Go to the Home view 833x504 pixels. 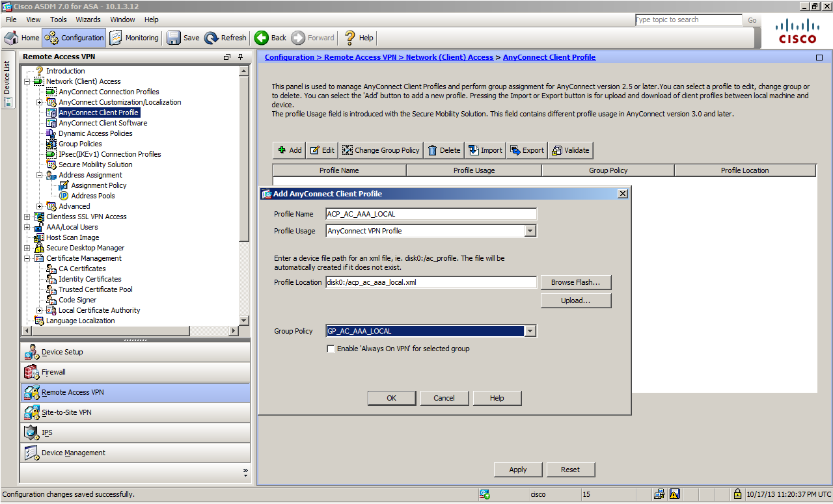pos(22,38)
